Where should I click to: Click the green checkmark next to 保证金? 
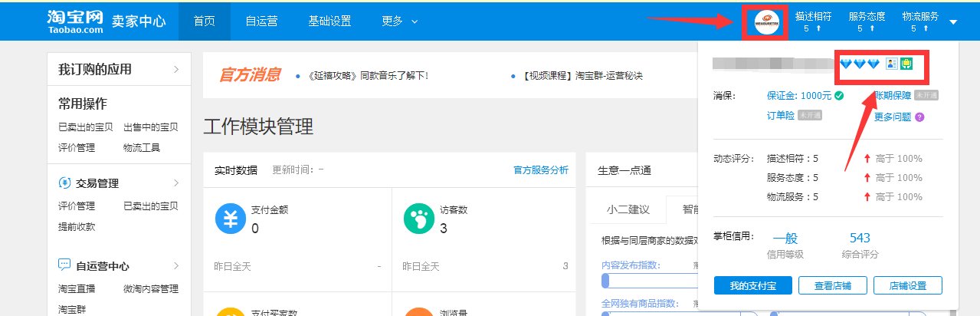tap(840, 96)
